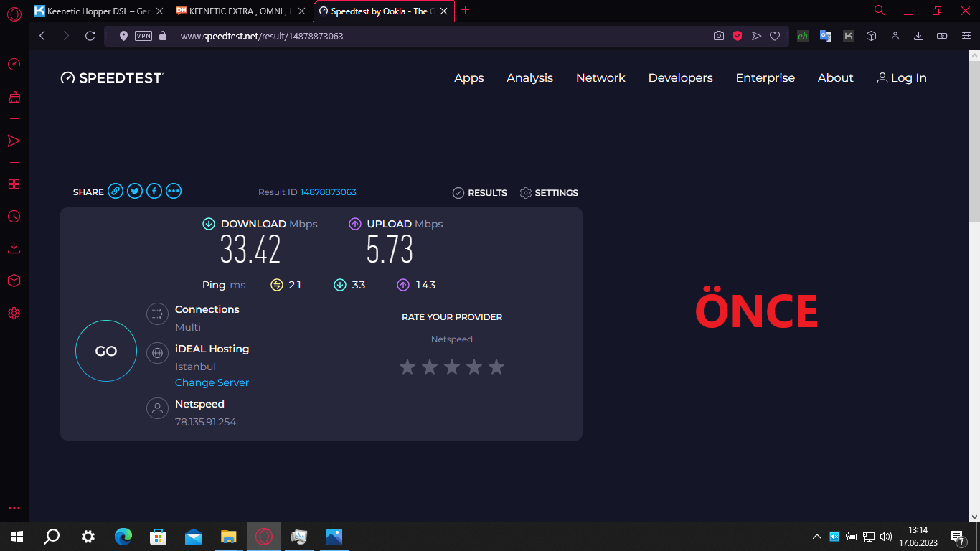Open the sidebar three-dots setup menu

(14, 508)
